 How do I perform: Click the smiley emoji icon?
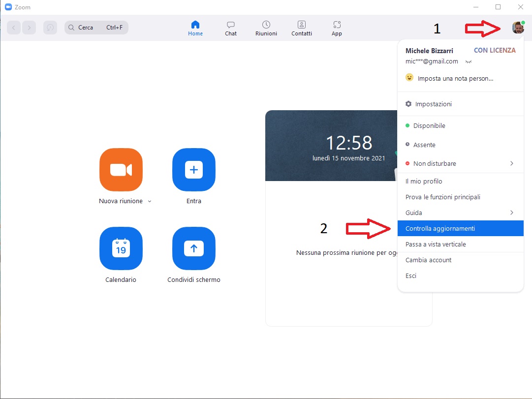click(x=409, y=77)
